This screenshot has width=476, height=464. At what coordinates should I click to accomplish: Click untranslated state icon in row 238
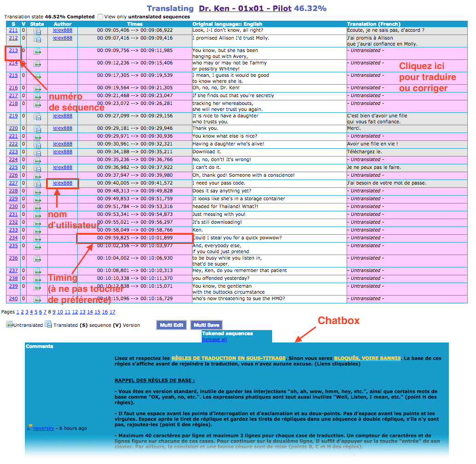click(37, 279)
